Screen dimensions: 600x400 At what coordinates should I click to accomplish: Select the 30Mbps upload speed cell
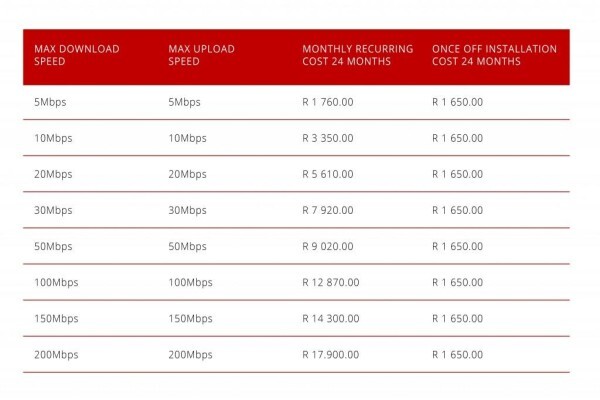[x=187, y=210]
